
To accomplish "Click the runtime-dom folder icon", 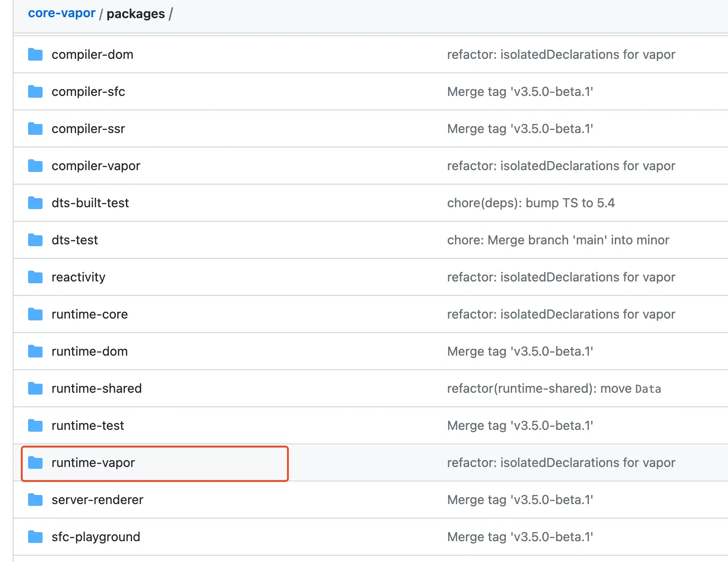I will pyautogui.click(x=35, y=352).
